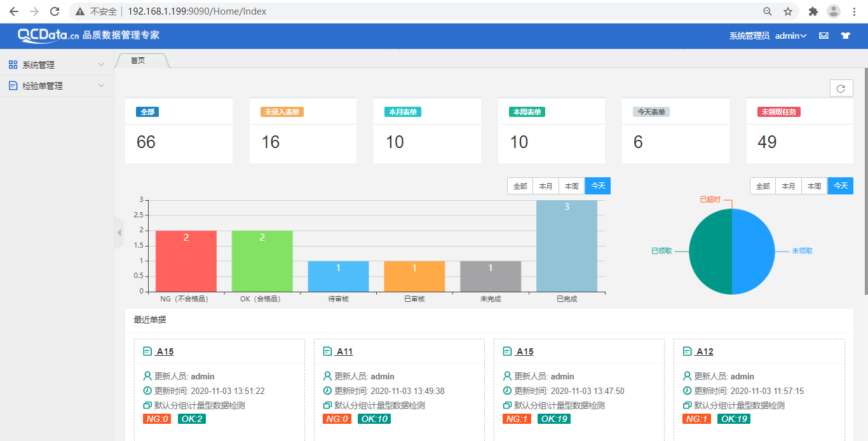
Task: Select 本月 filter above the bar chart
Action: [546, 186]
